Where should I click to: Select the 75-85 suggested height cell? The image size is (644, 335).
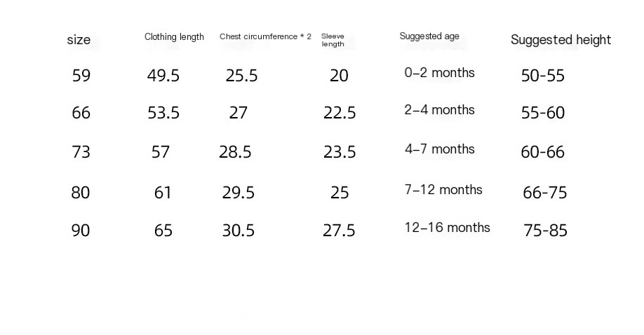[545, 231]
